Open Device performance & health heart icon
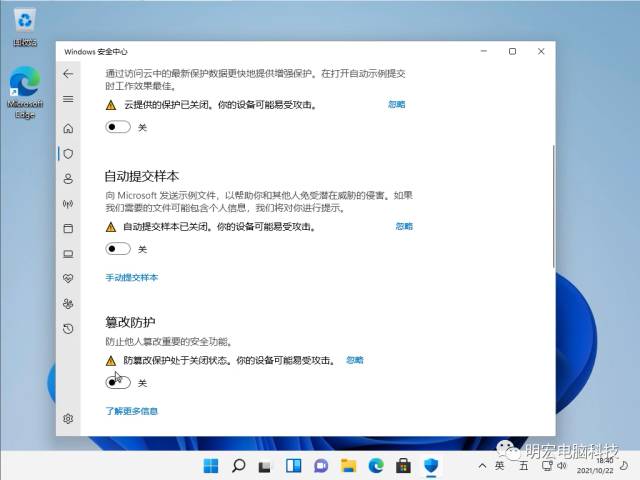The height and width of the screenshot is (480, 640). click(68, 279)
